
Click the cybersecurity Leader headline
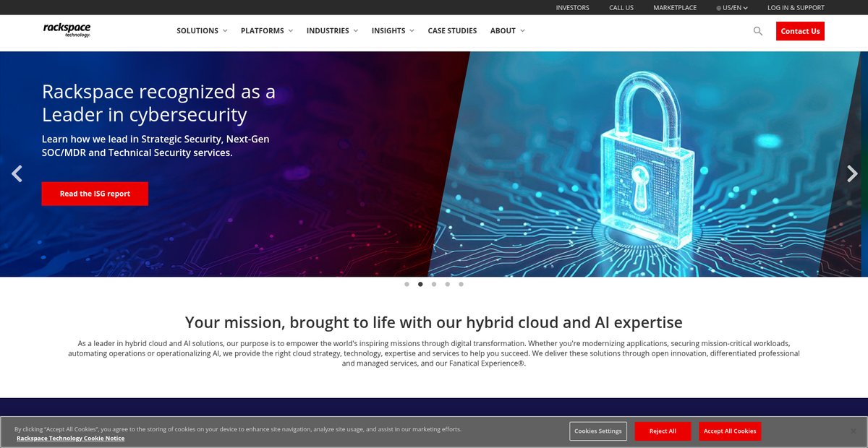(x=158, y=103)
